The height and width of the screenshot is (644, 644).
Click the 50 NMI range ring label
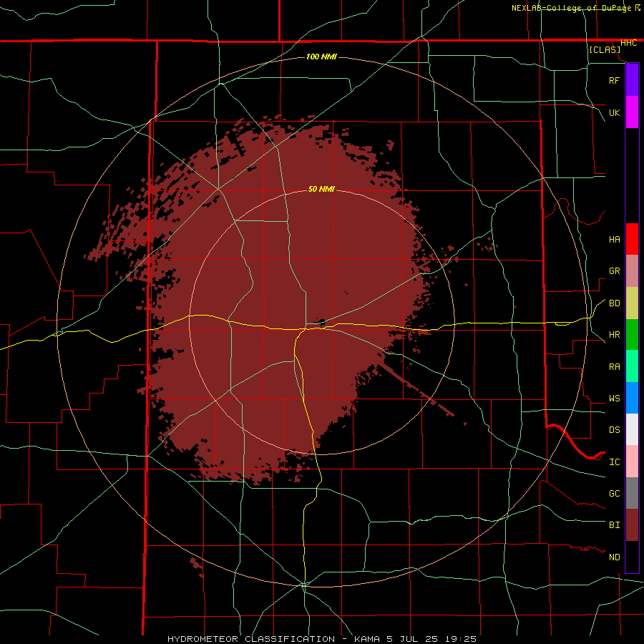click(321, 189)
